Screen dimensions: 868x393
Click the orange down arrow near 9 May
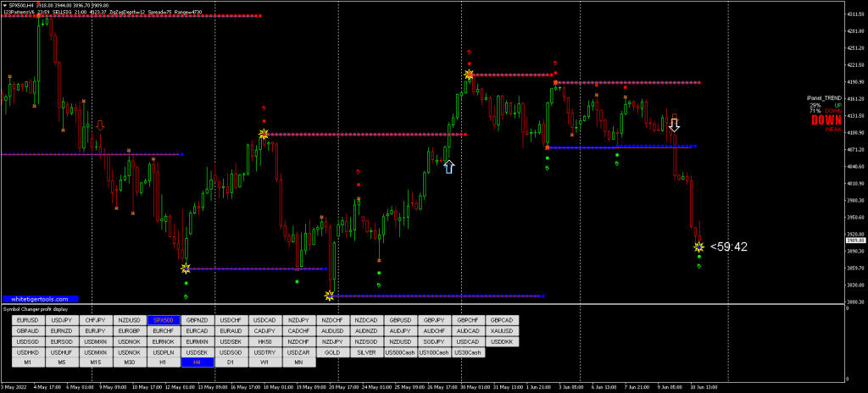click(100, 125)
